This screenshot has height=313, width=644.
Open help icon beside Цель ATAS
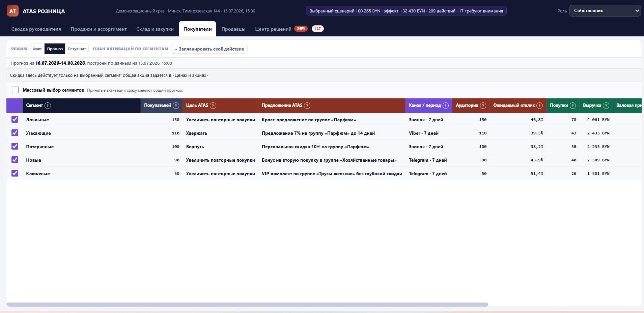[x=213, y=105]
